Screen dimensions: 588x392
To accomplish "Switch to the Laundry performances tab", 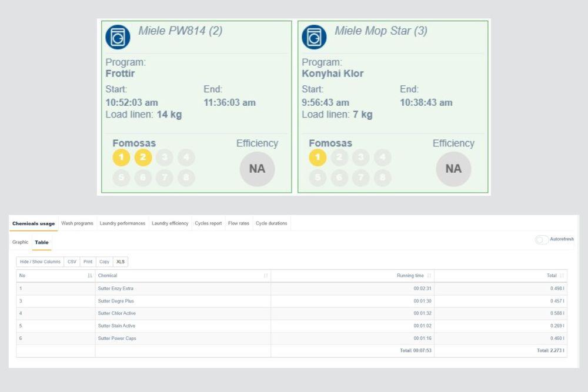I will 122,223.
